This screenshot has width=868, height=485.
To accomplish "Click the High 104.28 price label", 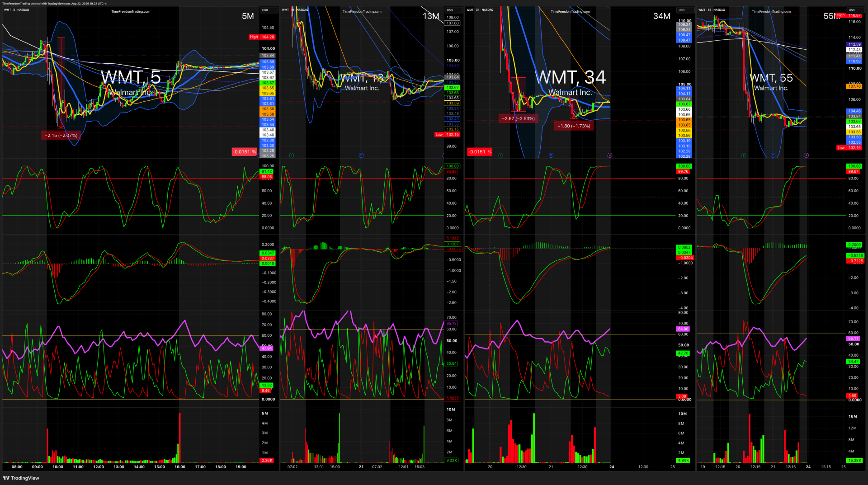I will tap(262, 37).
